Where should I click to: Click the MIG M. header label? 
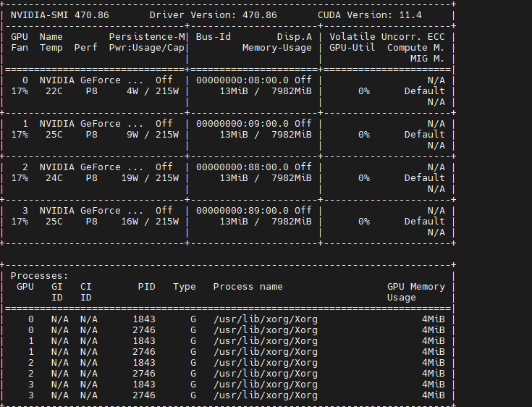click(x=427, y=59)
